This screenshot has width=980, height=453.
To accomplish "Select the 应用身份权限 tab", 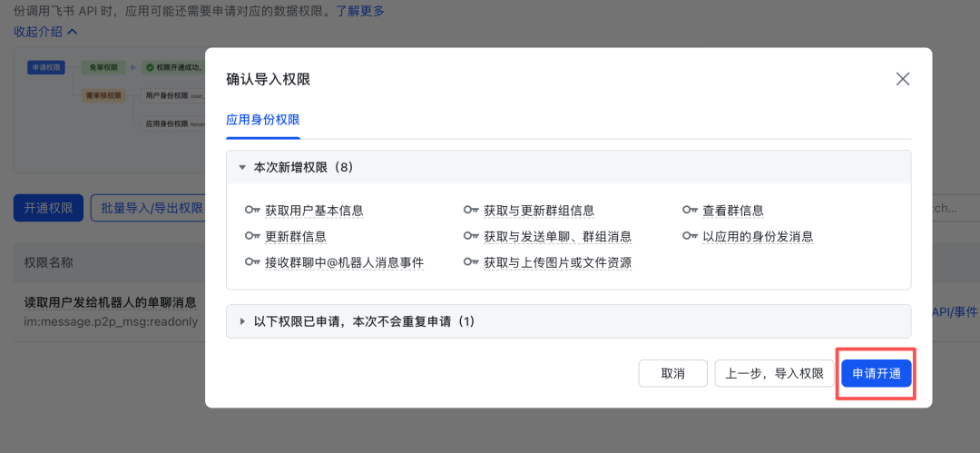I will tap(262, 120).
